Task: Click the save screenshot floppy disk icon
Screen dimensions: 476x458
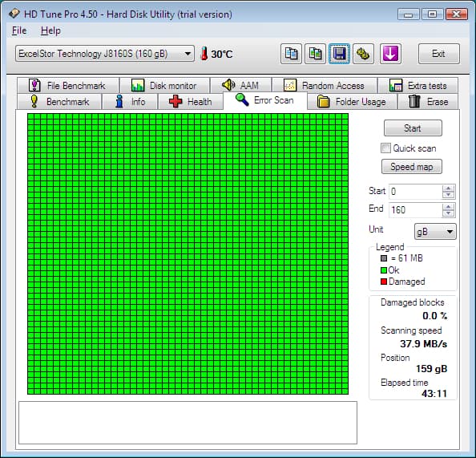Action: coord(339,54)
